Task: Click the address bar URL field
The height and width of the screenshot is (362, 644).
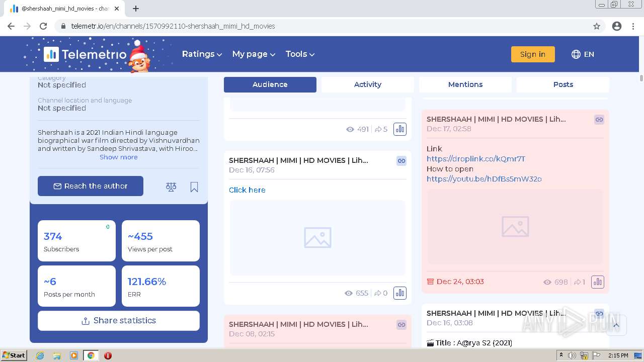Action: (322, 26)
